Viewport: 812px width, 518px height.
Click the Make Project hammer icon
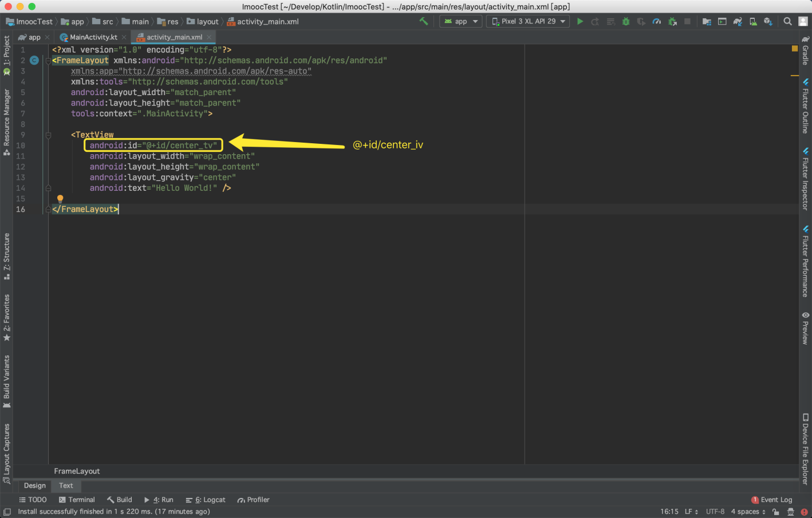(424, 21)
